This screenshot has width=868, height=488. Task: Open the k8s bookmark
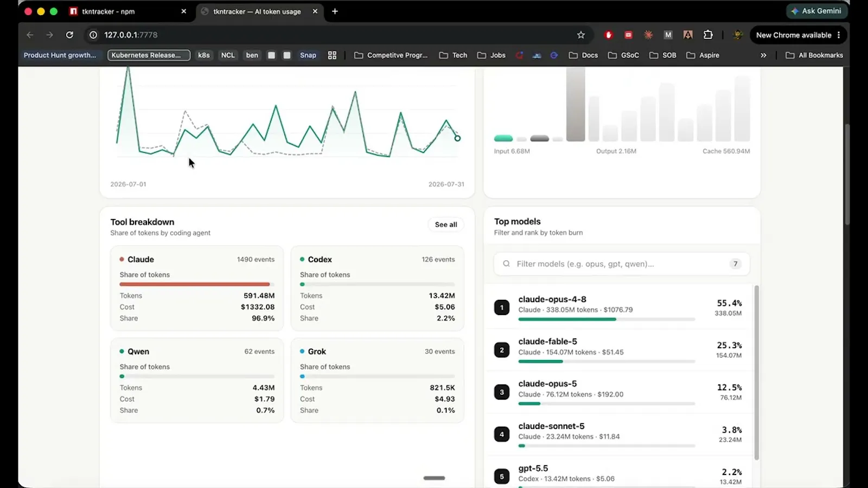click(204, 55)
